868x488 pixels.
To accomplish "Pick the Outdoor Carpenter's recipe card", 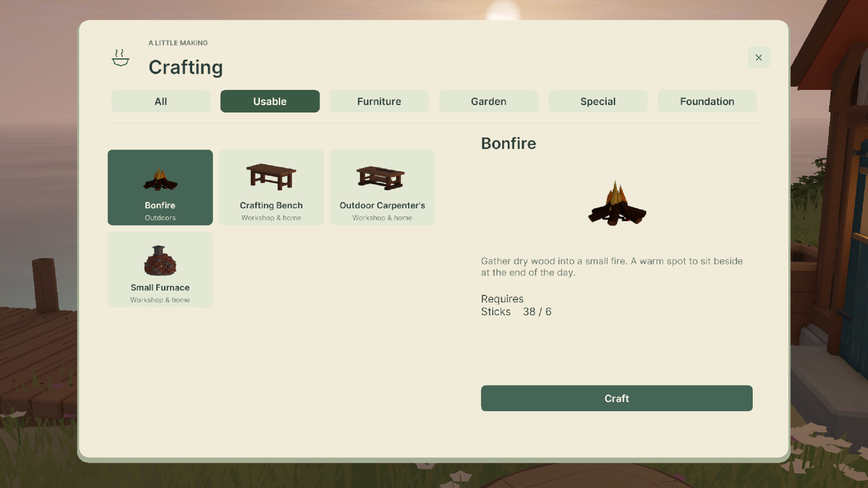I will (x=382, y=188).
